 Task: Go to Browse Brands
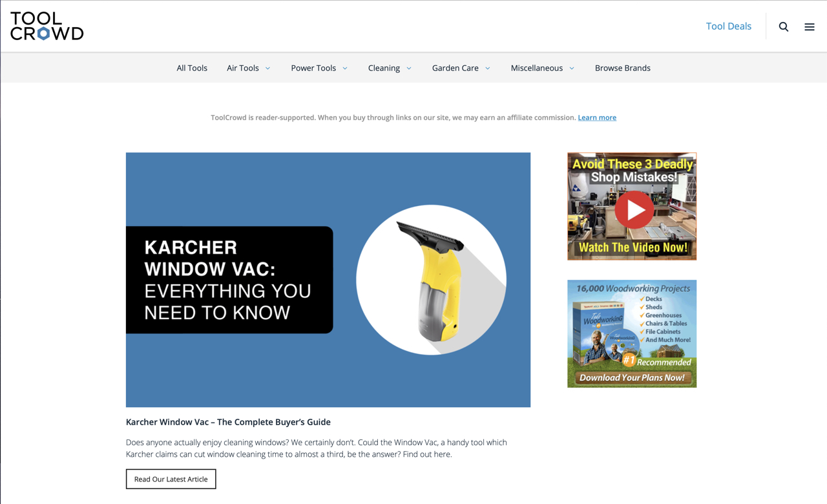click(622, 68)
